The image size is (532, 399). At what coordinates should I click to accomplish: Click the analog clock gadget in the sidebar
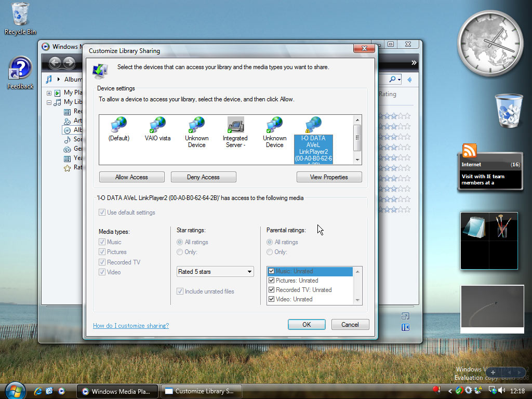tap(490, 43)
